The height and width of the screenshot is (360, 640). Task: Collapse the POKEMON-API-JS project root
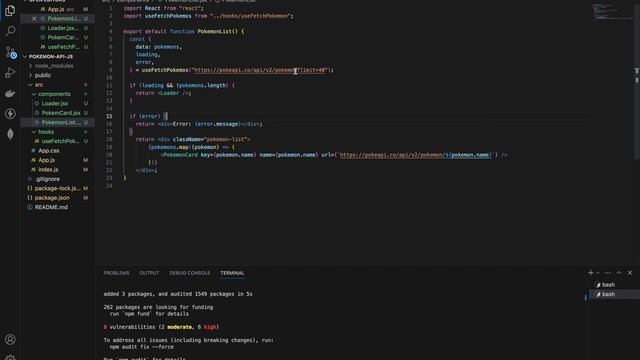point(51,56)
